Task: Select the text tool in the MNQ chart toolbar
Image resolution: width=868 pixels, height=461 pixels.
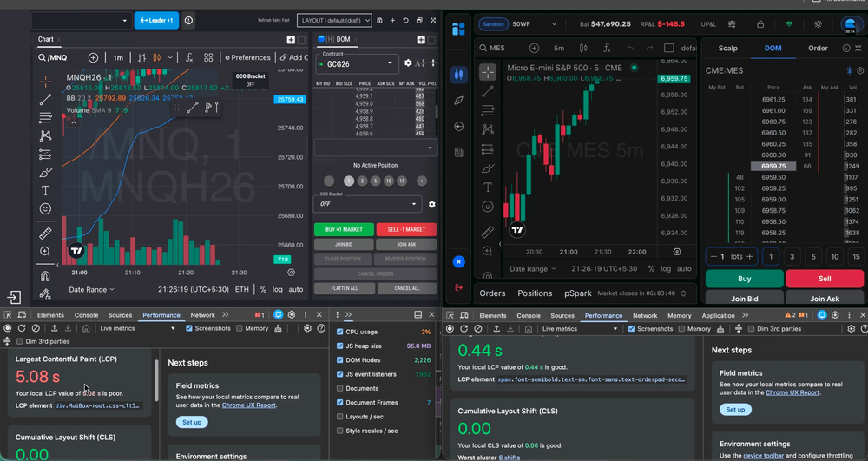Action: coord(45,190)
